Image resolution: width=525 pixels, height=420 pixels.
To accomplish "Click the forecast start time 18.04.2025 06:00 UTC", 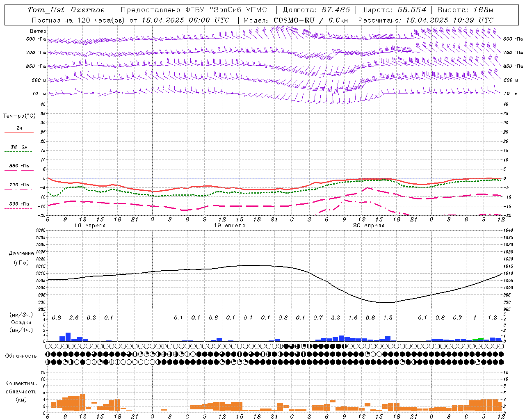I will click(x=185, y=20).
